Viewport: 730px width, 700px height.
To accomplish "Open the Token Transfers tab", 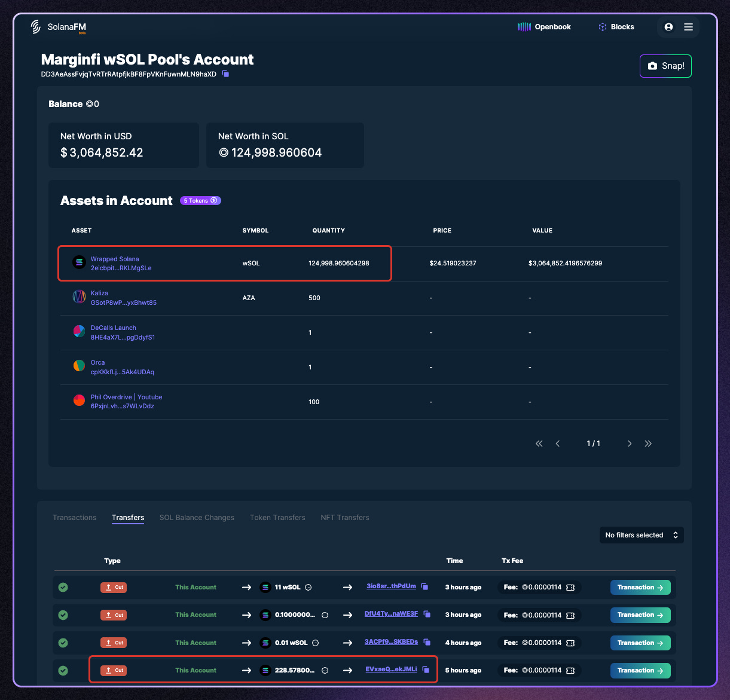I will point(277,518).
